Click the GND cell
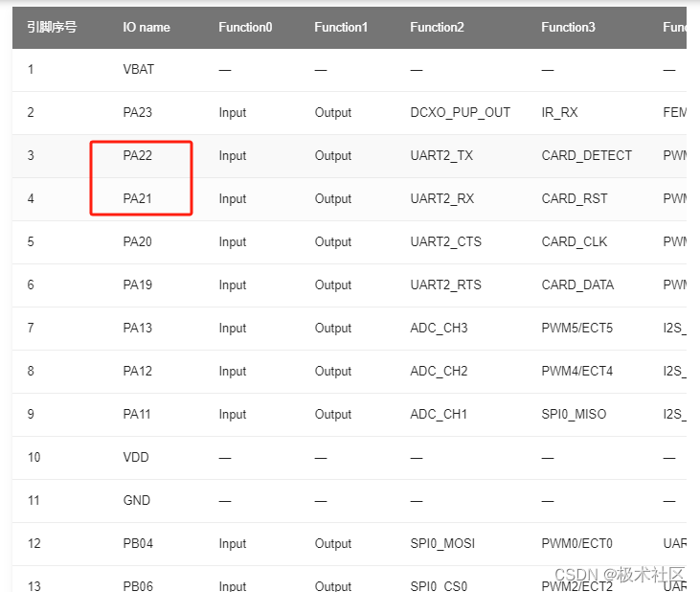Viewport: 700px width, 592px height. click(137, 500)
